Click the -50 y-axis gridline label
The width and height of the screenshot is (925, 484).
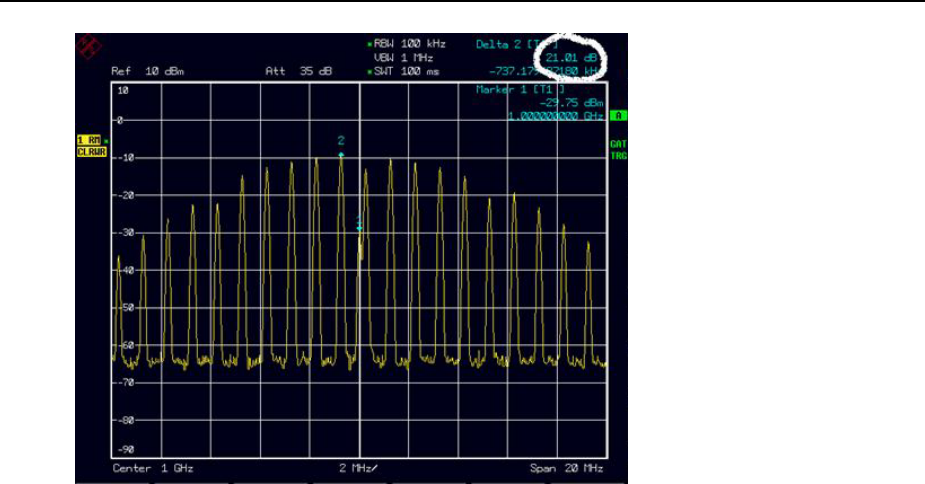point(124,308)
